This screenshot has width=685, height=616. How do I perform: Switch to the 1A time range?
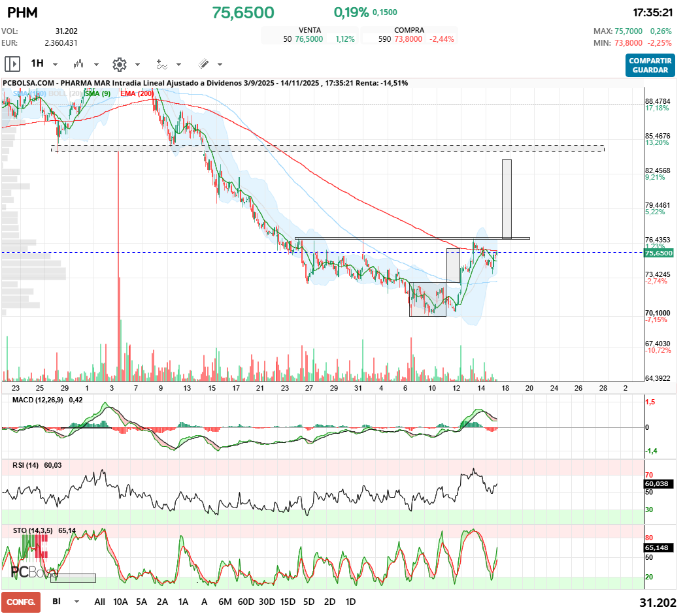point(183,602)
